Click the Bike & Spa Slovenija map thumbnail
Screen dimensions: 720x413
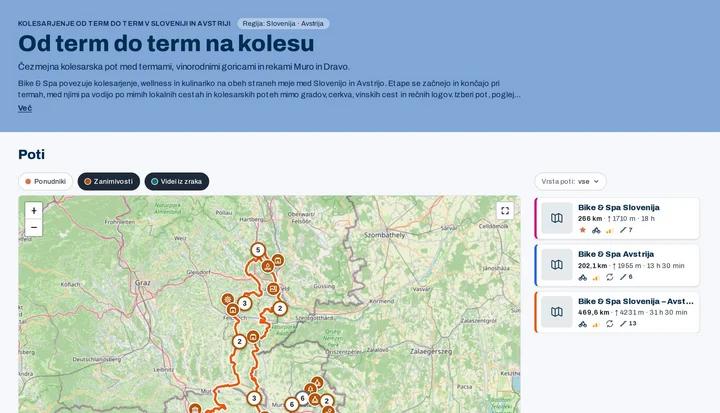point(557,218)
